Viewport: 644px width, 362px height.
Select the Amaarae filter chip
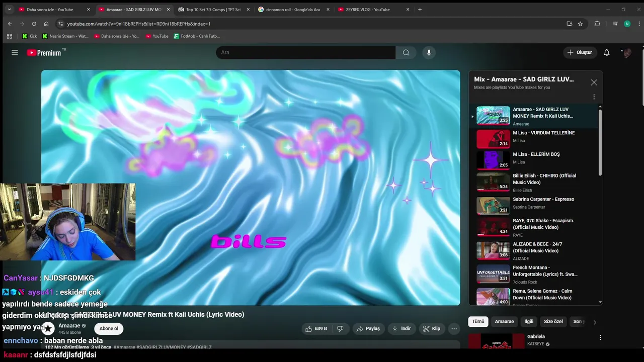tap(504, 322)
